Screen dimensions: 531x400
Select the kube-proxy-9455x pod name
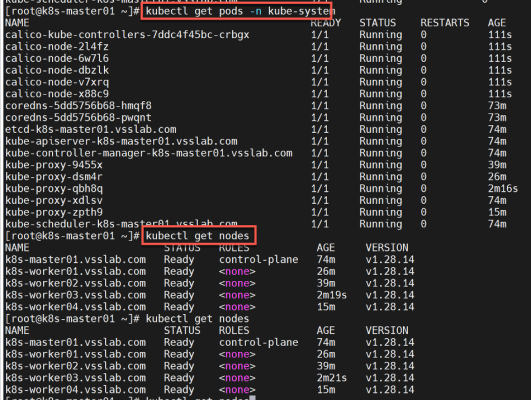54,165
